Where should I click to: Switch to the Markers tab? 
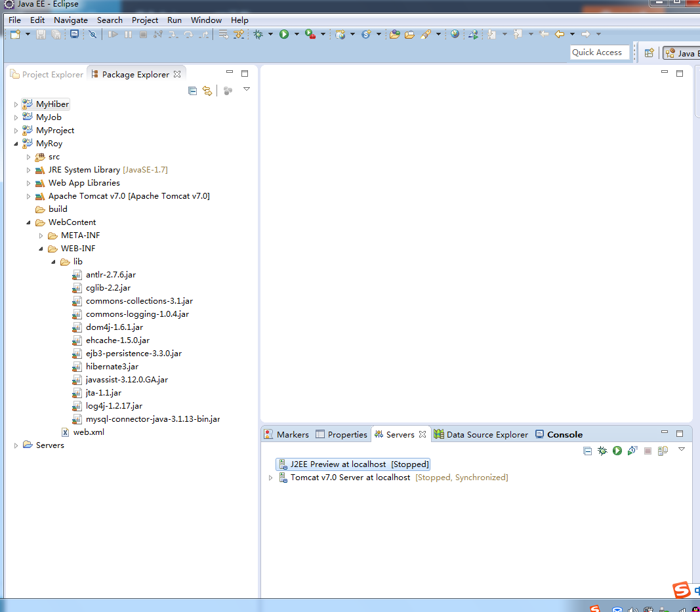286,434
